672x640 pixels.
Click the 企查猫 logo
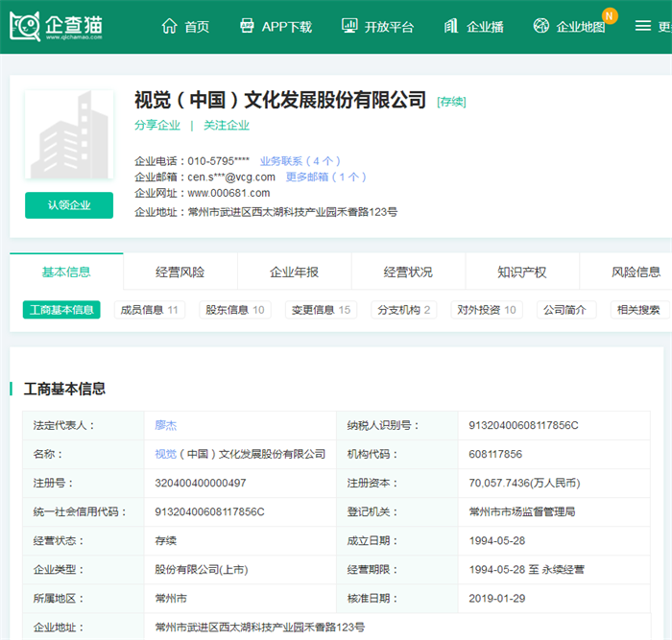coord(56,26)
